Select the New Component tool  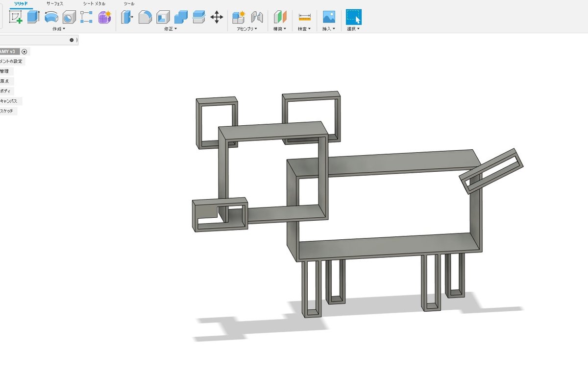pyautogui.click(x=239, y=17)
